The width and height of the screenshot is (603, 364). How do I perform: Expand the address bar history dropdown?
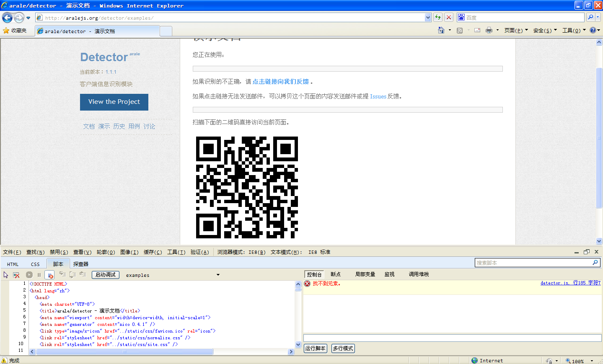pos(428,18)
